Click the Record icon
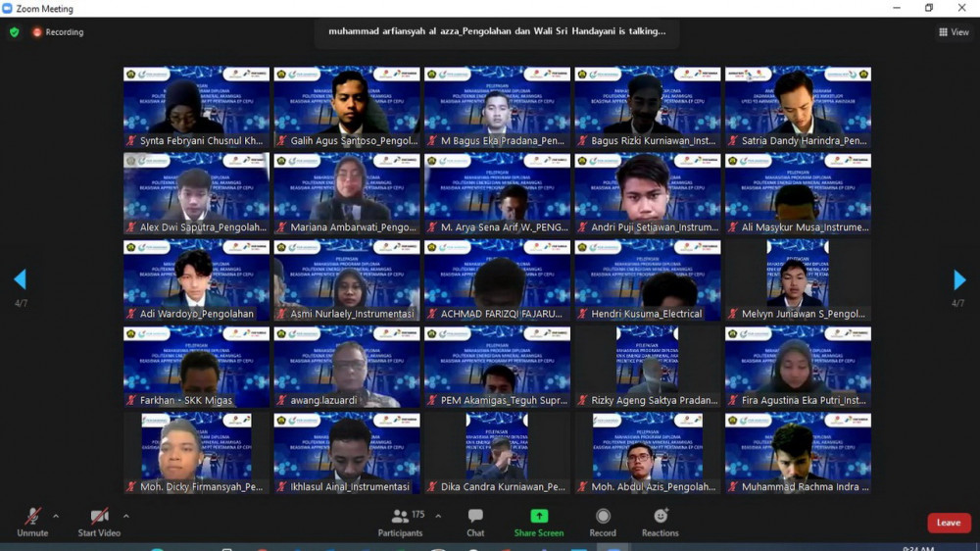 (x=603, y=517)
